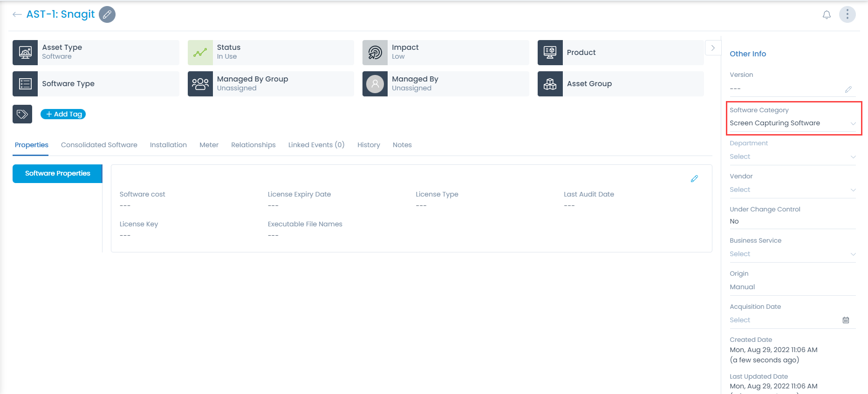The width and height of the screenshot is (868, 394).
Task: Click the Software Type card label
Action: (68, 84)
